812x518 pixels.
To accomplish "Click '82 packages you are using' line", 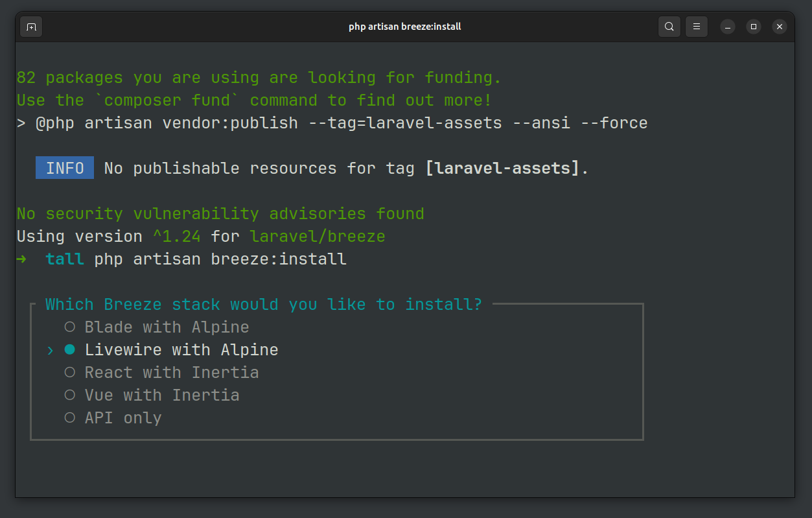I will (259, 77).
